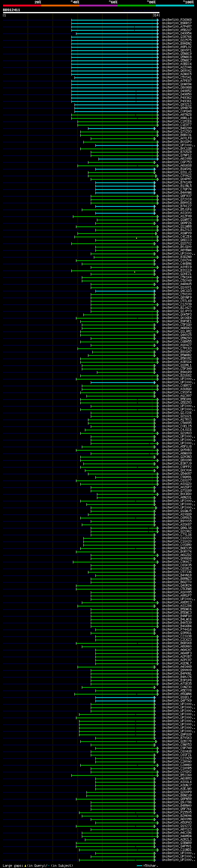Select the BB912411 query name label

click(11, 10)
